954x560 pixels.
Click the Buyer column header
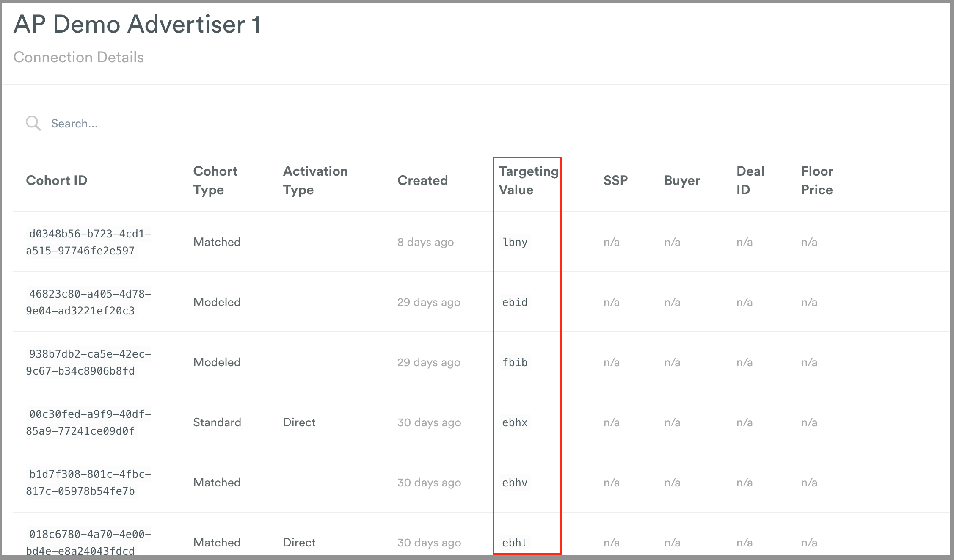click(x=682, y=180)
